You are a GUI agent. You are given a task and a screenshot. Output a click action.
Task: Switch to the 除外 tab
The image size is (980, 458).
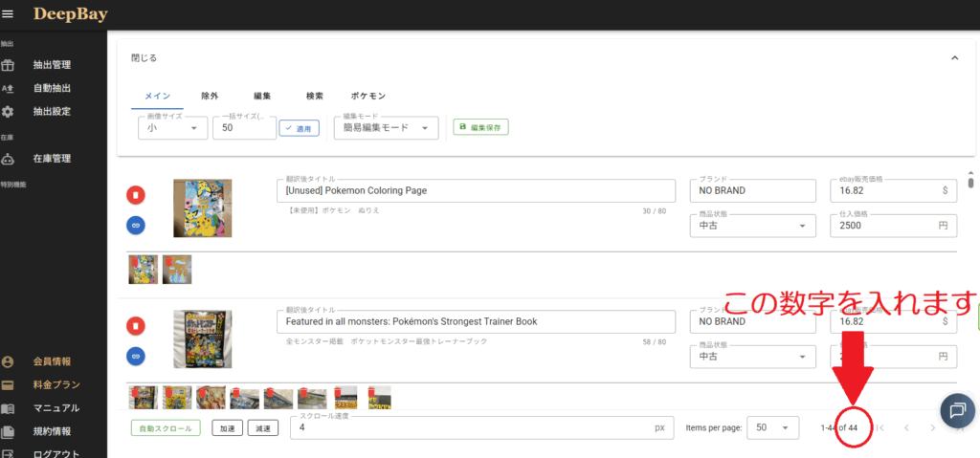[x=210, y=97]
